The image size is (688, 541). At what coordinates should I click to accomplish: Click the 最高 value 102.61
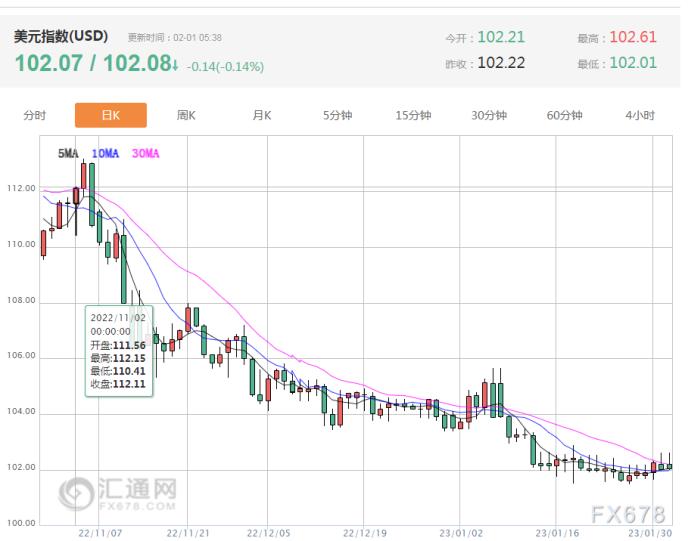(x=633, y=37)
